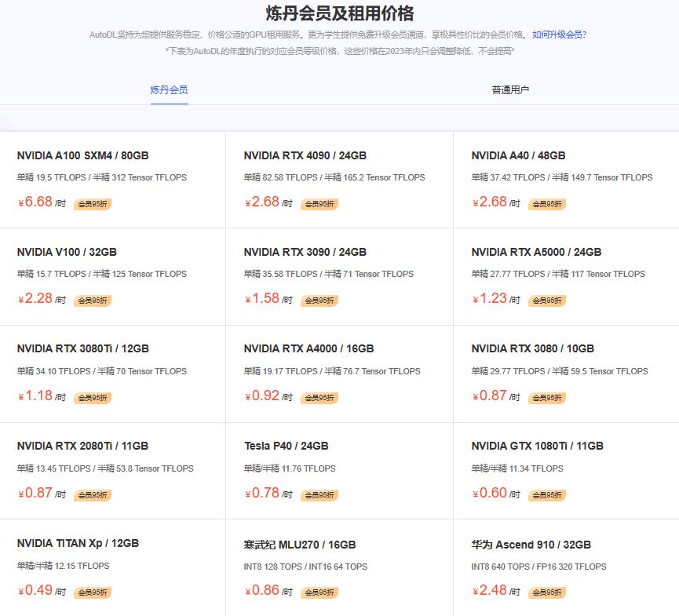
Task: Click the 会员95折 badge on Ascend 910 card
Action: pos(547,592)
